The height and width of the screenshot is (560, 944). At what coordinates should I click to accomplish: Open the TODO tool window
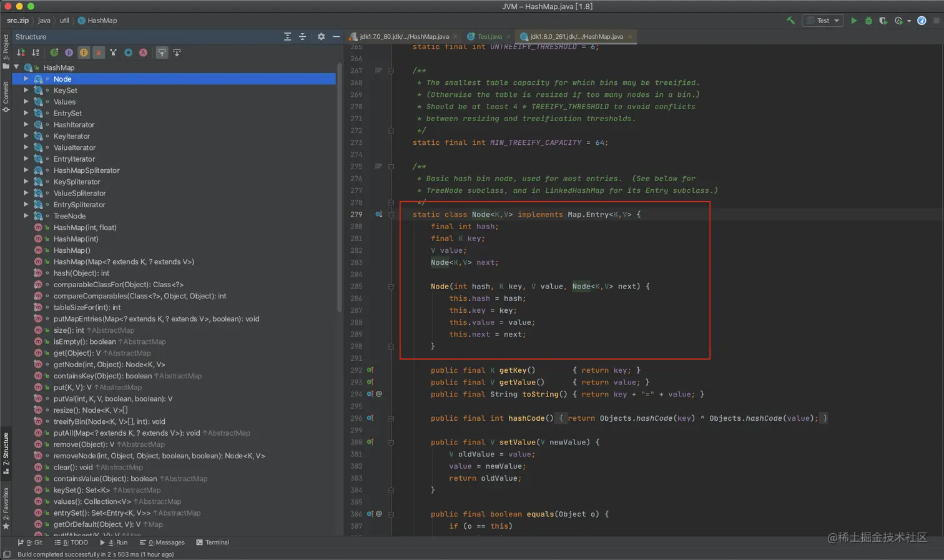point(71,543)
